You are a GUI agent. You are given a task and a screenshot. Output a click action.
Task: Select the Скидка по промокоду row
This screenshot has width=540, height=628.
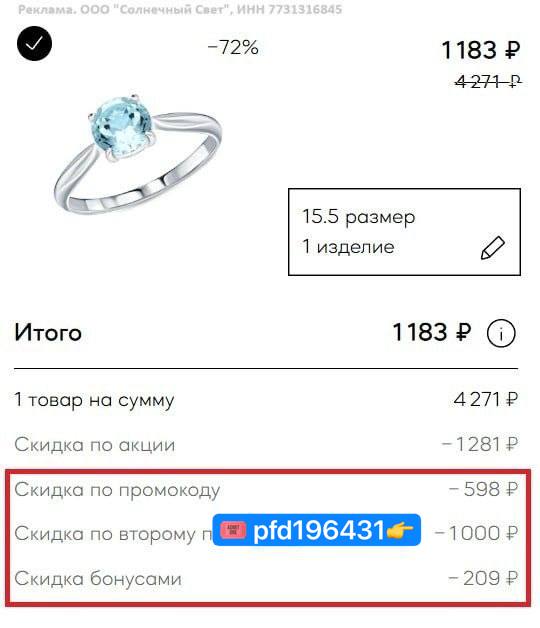pos(266,489)
